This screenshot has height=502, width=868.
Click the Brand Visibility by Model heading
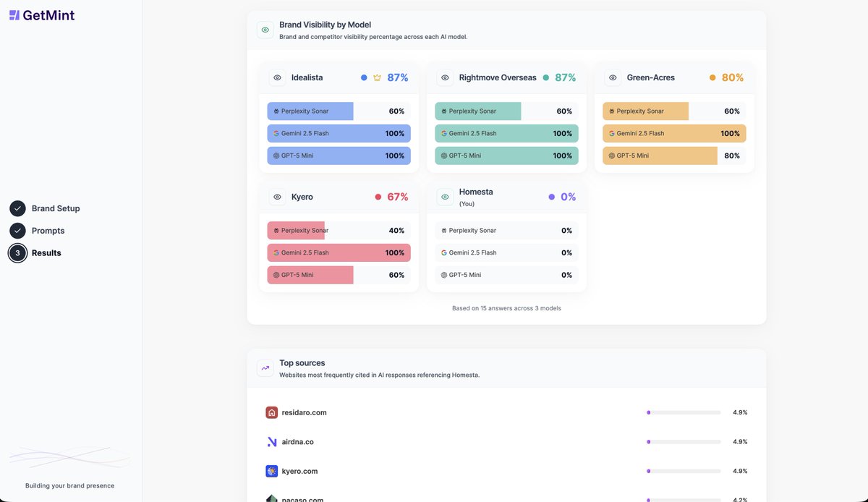(x=325, y=25)
